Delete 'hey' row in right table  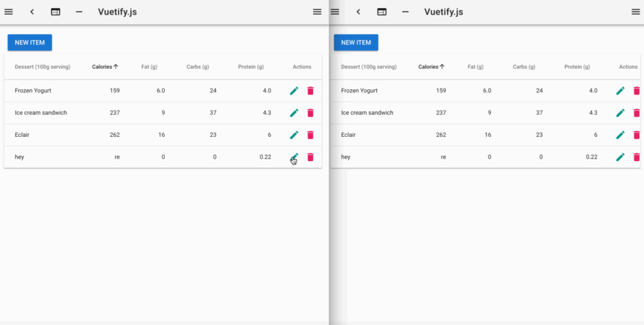637,157
